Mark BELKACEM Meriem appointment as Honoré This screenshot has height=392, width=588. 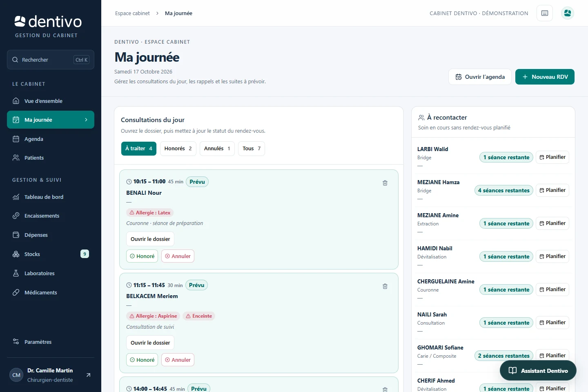tap(142, 360)
